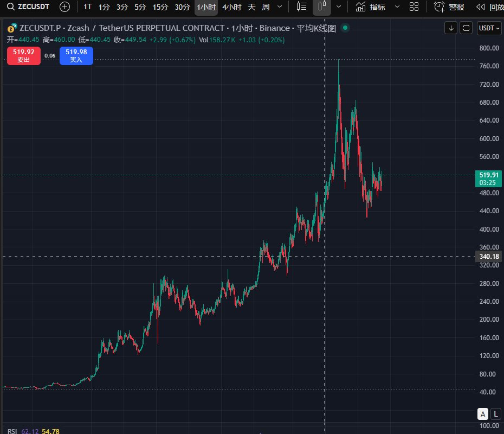Switch to the 15分 interval

point(160,7)
